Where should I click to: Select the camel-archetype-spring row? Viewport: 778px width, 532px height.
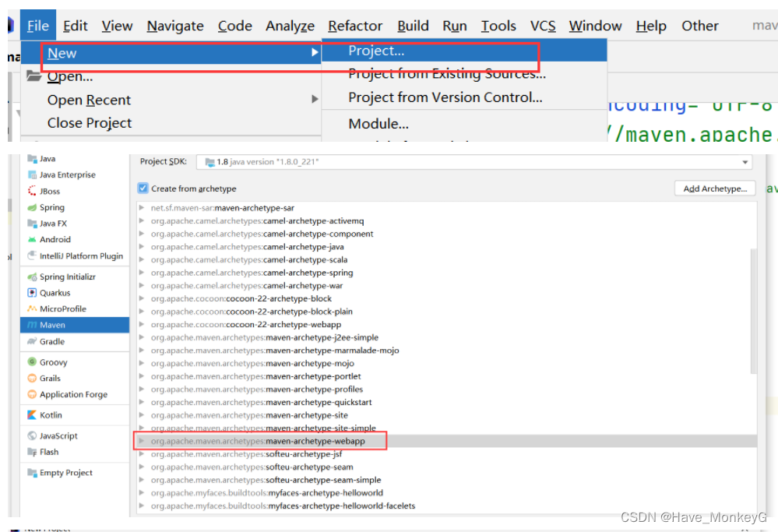(x=446, y=273)
